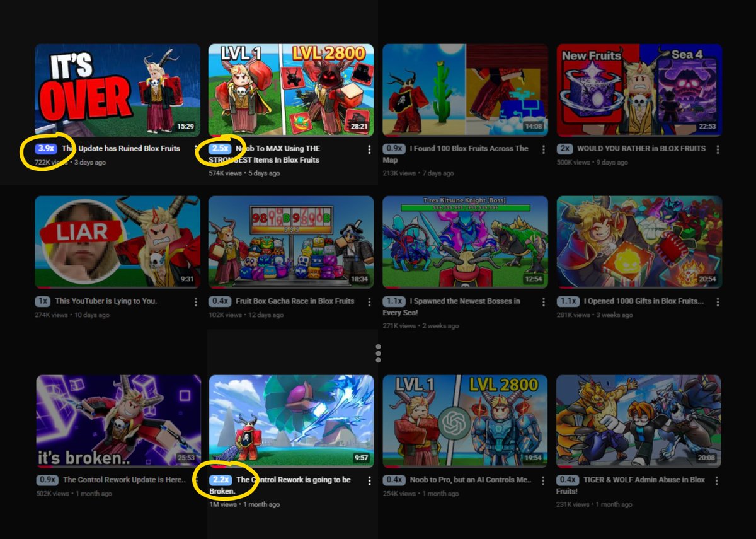Viewport: 756px width, 539px height.
Task: Click the 15:29 duration badge
Action: coord(185,127)
